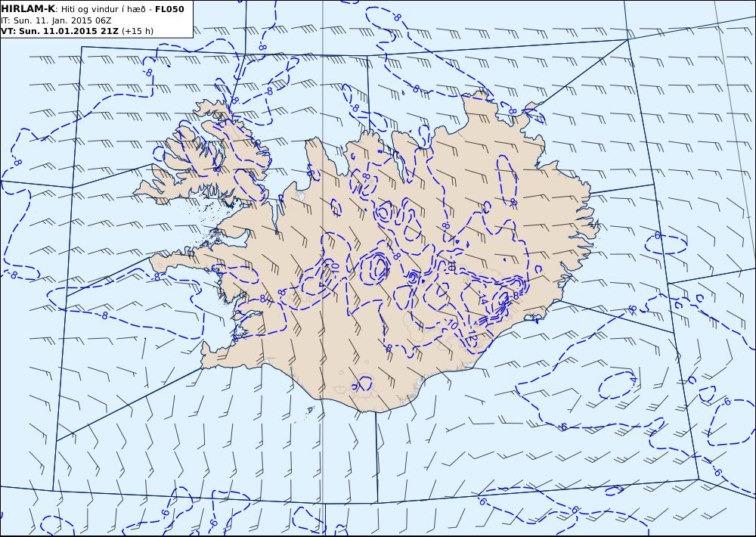Click the 'Hiti og vindur í hæð' caption
This screenshot has height=537, width=756.
(103, 9)
